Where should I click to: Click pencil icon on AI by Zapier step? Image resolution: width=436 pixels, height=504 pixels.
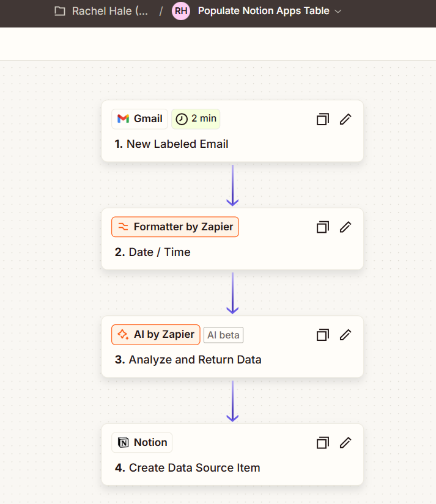tap(345, 335)
